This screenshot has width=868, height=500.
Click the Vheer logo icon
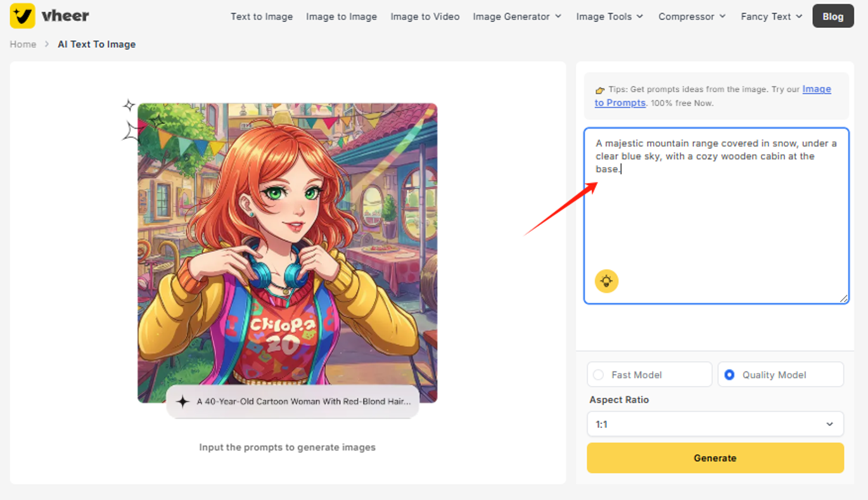point(21,16)
